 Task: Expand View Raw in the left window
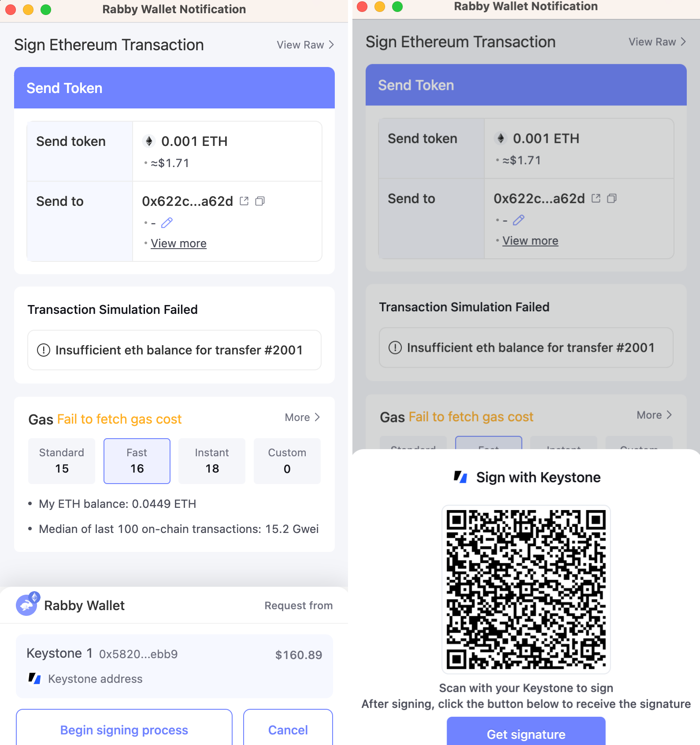click(x=305, y=45)
